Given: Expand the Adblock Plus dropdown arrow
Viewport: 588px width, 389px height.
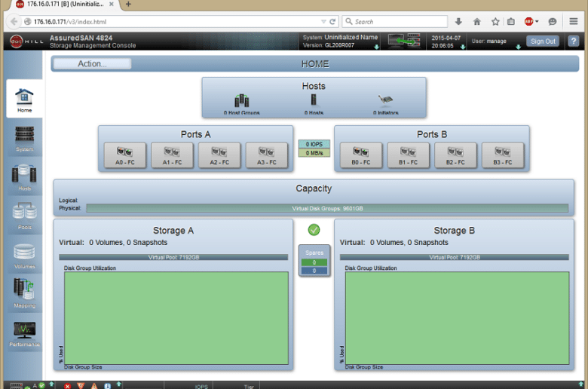Looking at the screenshot, I should coord(537,22).
